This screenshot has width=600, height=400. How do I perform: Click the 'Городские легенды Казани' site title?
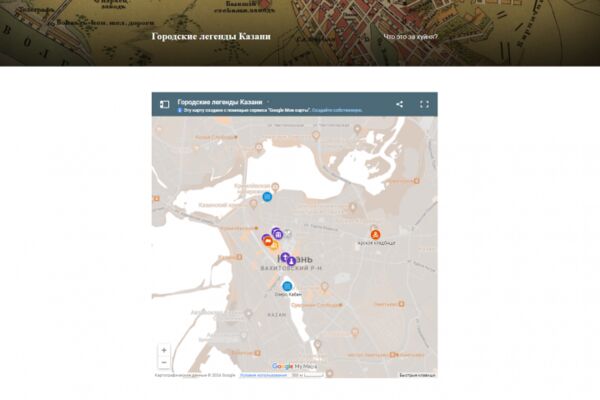(211, 36)
